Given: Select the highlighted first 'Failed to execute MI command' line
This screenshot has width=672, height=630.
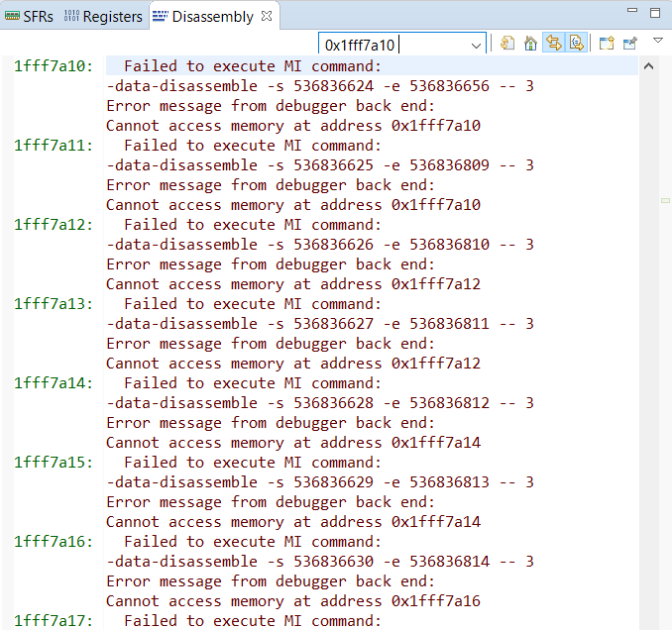Looking at the screenshot, I should point(372,66).
